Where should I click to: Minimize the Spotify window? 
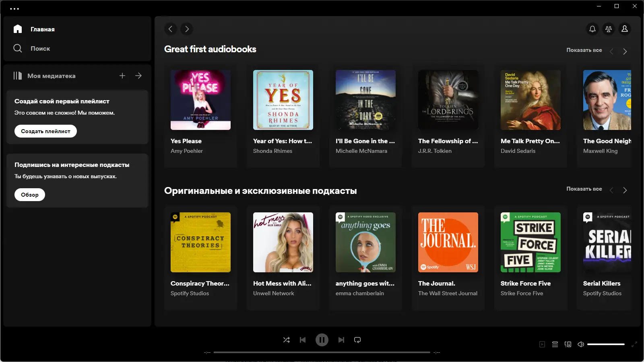point(599,6)
